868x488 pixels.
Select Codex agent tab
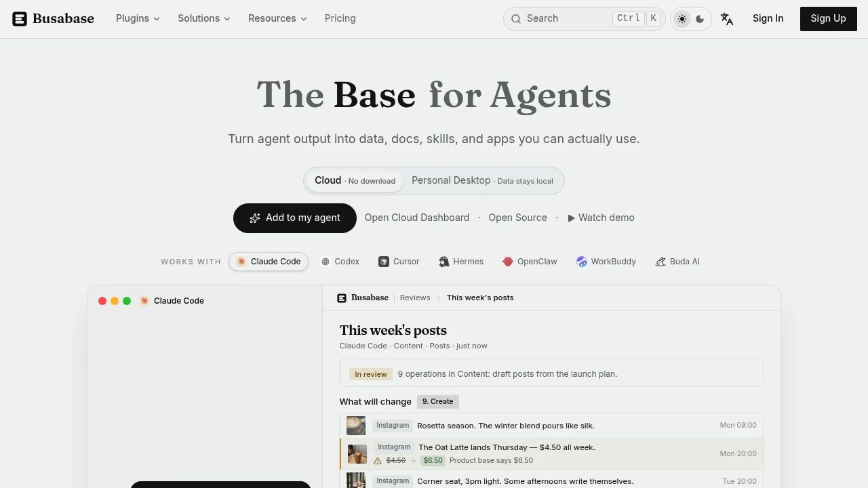[x=340, y=262]
